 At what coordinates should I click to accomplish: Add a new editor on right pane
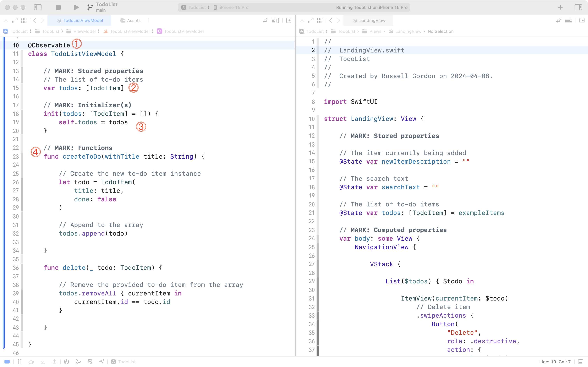click(x=582, y=20)
